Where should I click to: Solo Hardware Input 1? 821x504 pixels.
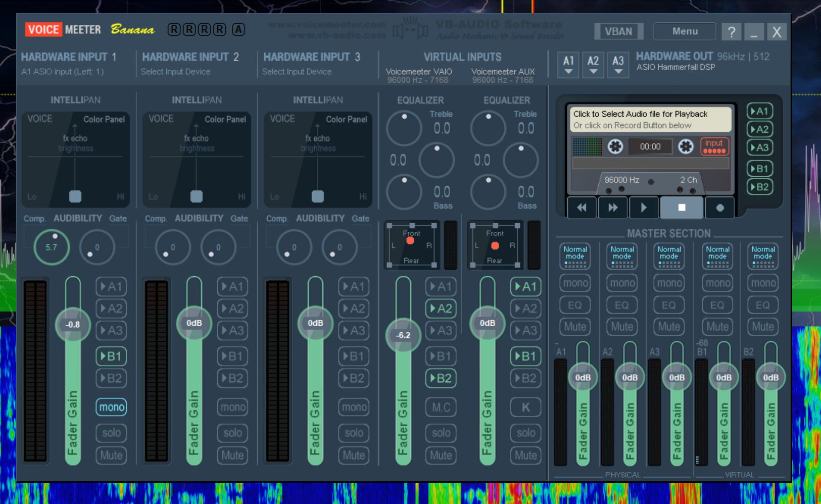click(x=111, y=433)
